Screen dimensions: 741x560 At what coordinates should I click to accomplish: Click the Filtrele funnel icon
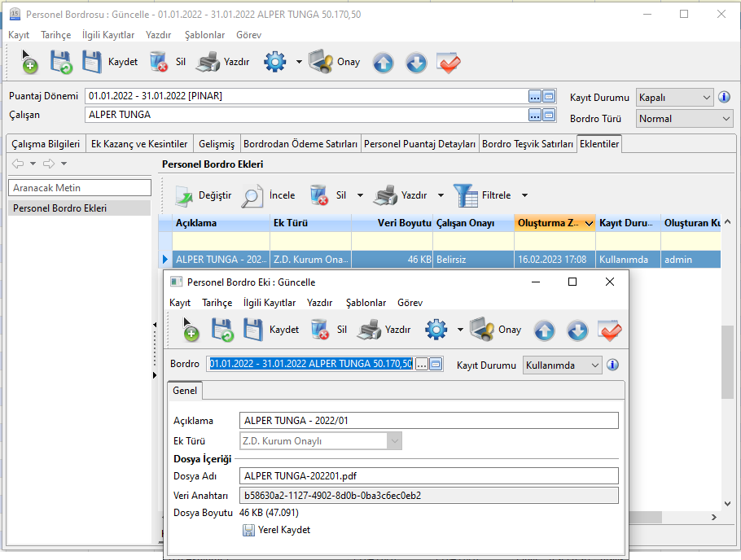click(x=465, y=195)
